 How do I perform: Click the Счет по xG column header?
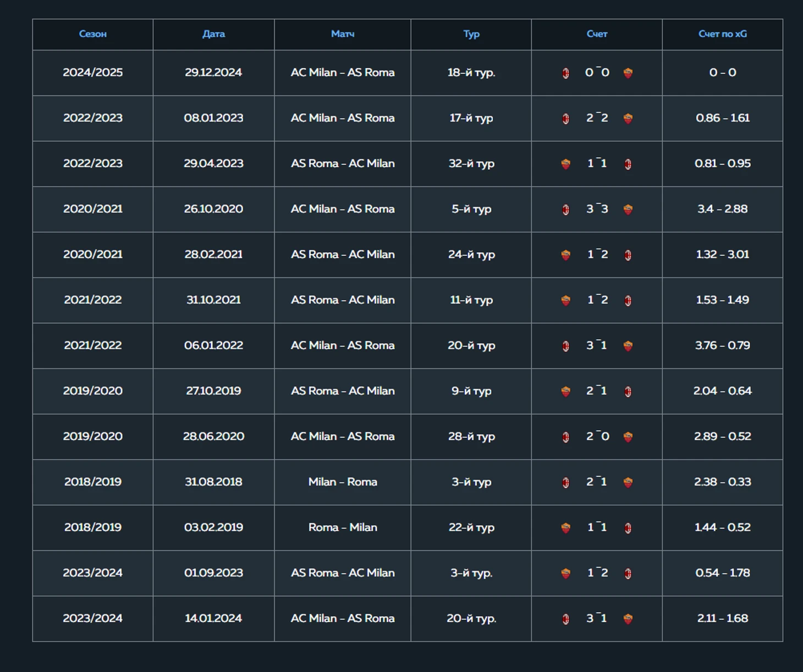[723, 34]
